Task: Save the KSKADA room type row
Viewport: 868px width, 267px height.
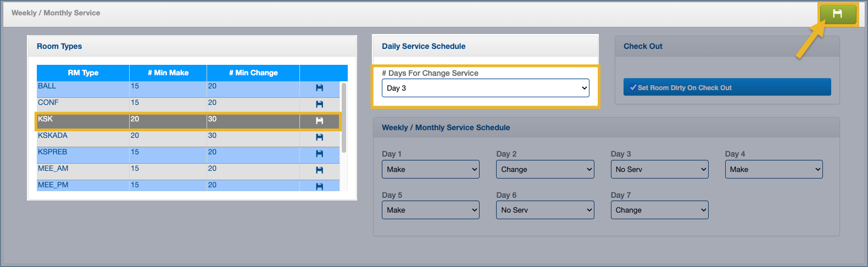Action: [x=319, y=137]
